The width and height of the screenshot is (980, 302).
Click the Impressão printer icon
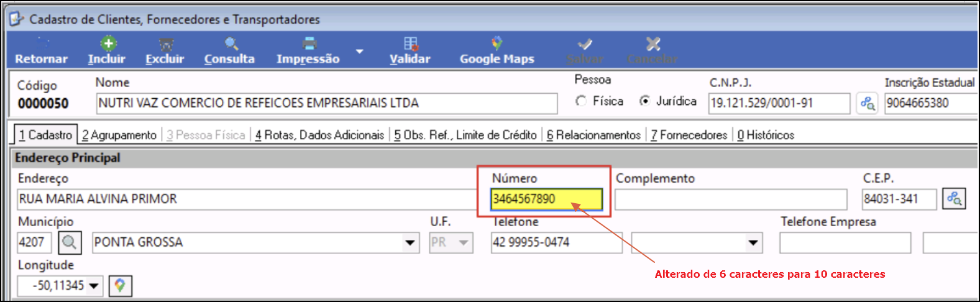[x=309, y=43]
